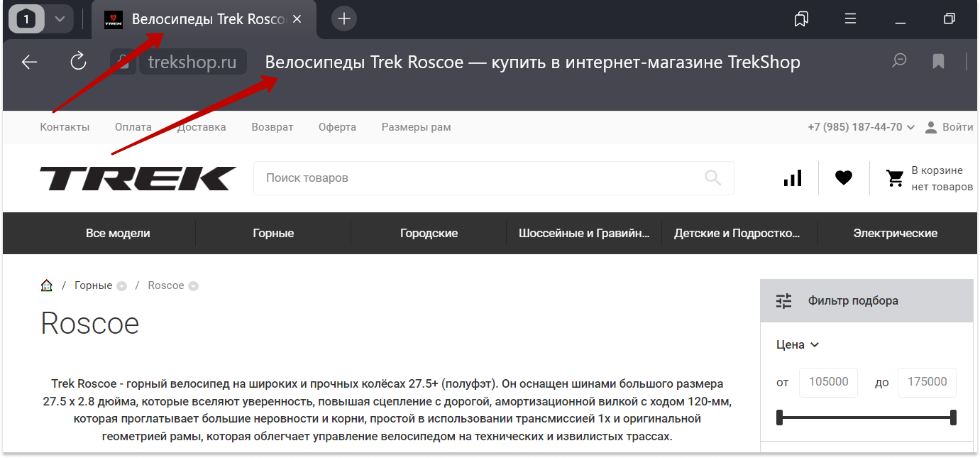
Task: Open the browser bookmarks panel icon
Action: point(801,19)
